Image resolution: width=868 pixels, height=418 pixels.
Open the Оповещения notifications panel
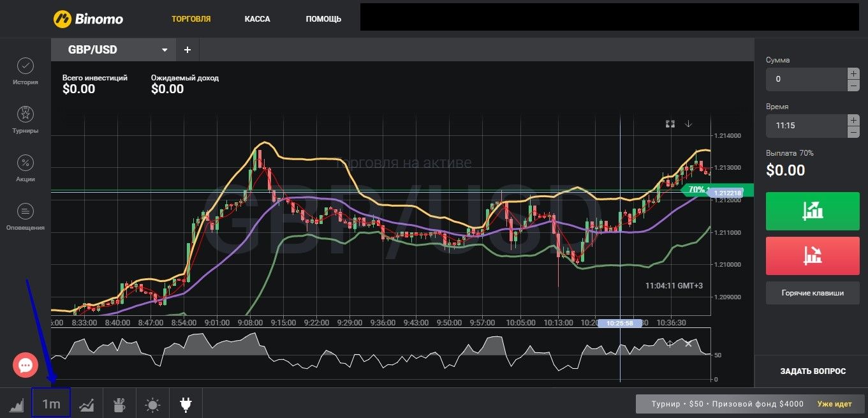click(25, 217)
